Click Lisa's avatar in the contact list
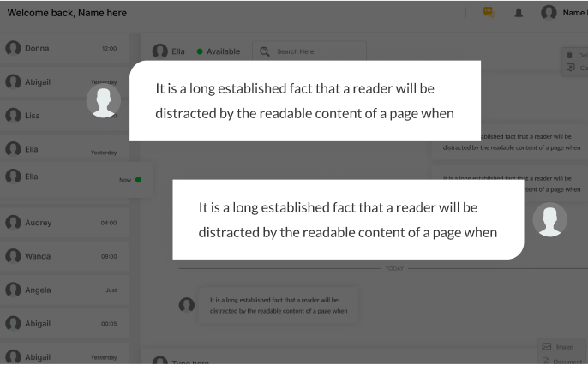This screenshot has height=365, width=588. (13, 116)
